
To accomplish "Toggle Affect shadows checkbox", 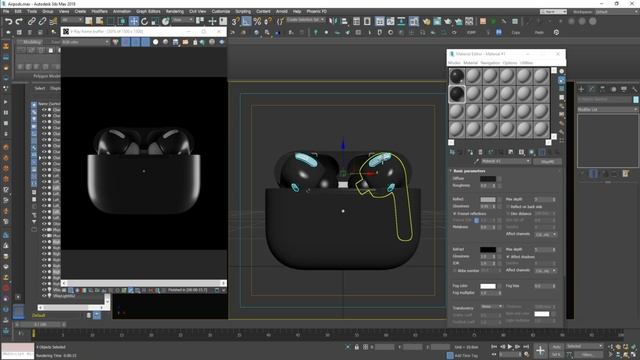I will tap(508, 256).
